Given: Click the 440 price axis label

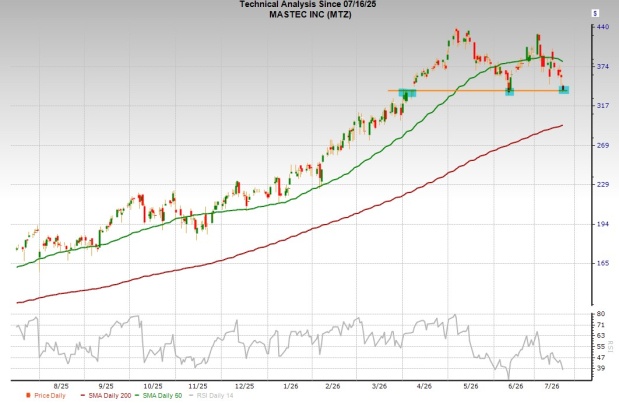Looking at the screenshot, I should click(x=603, y=26).
